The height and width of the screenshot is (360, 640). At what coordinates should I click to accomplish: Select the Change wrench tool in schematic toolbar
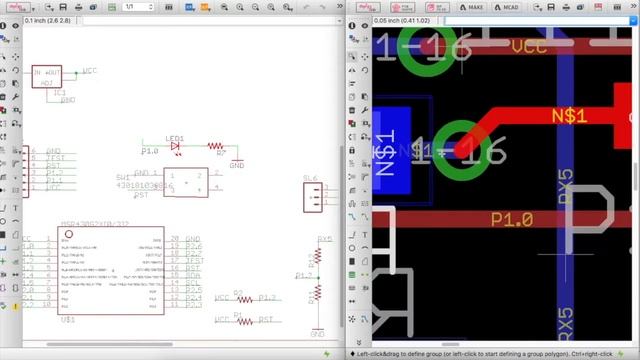point(16,97)
